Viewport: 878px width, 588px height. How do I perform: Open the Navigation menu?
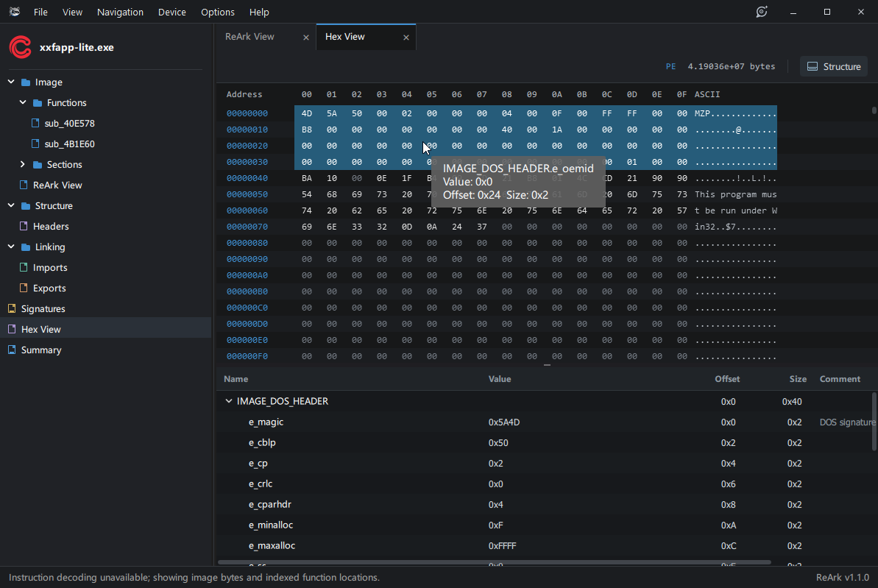tap(121, 12)
